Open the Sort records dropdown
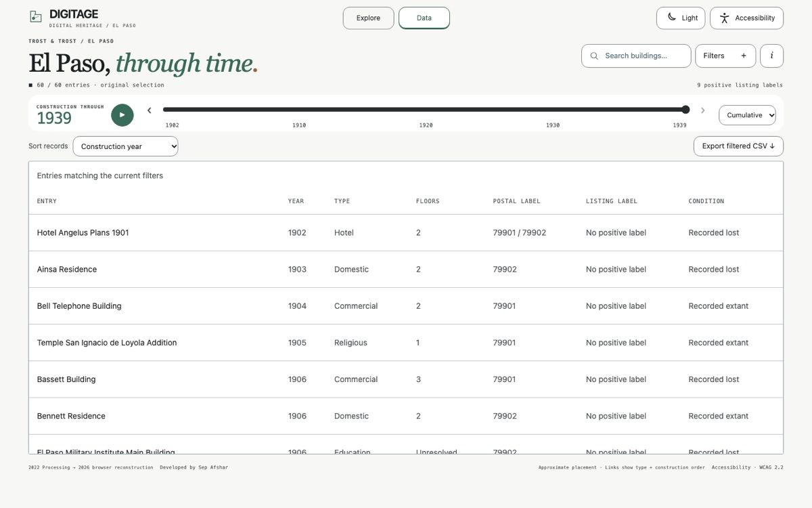Image resolution: width=812 pixels, height=508 pixels. pos(125,146)
